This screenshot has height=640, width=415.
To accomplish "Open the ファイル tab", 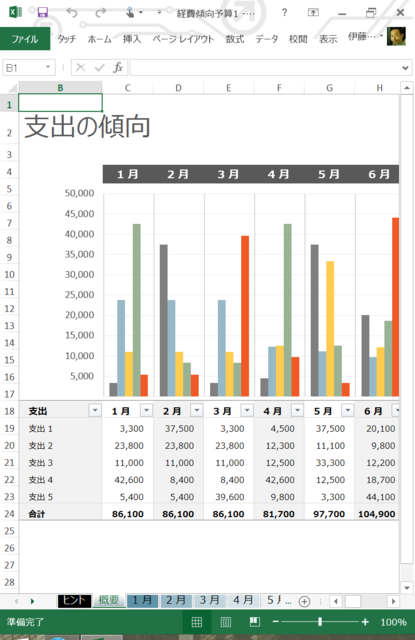I will (25, 39).
